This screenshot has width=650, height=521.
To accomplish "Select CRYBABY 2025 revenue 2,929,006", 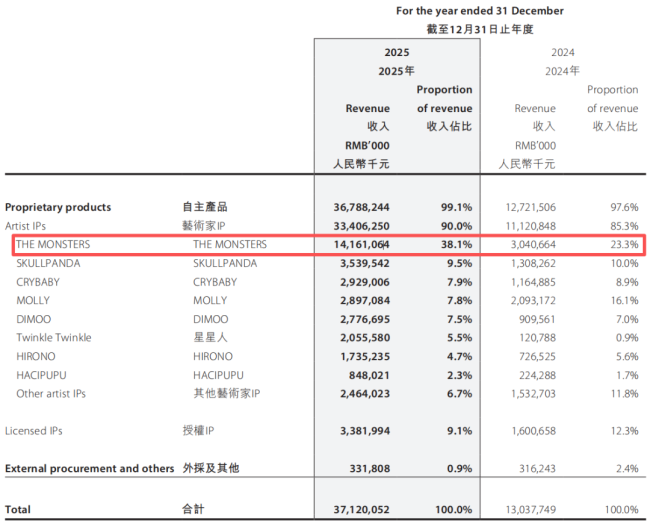I will point(365,282).
